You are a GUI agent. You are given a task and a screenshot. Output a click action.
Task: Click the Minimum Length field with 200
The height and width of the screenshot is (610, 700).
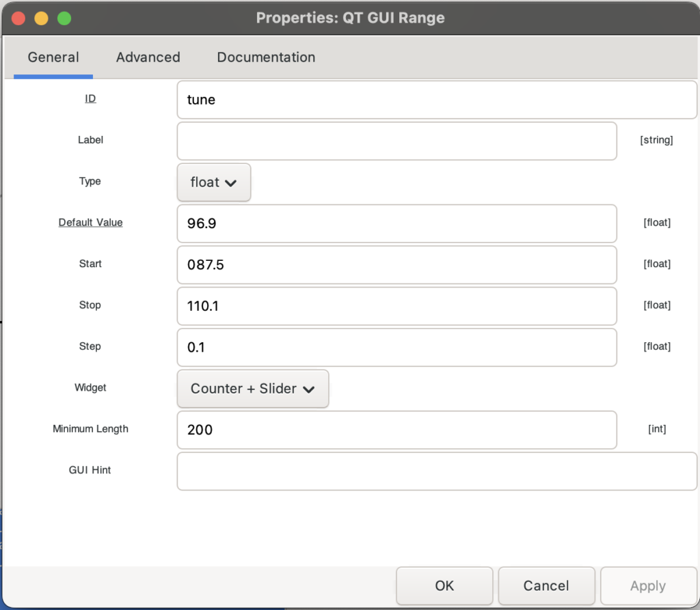[396, 430]
